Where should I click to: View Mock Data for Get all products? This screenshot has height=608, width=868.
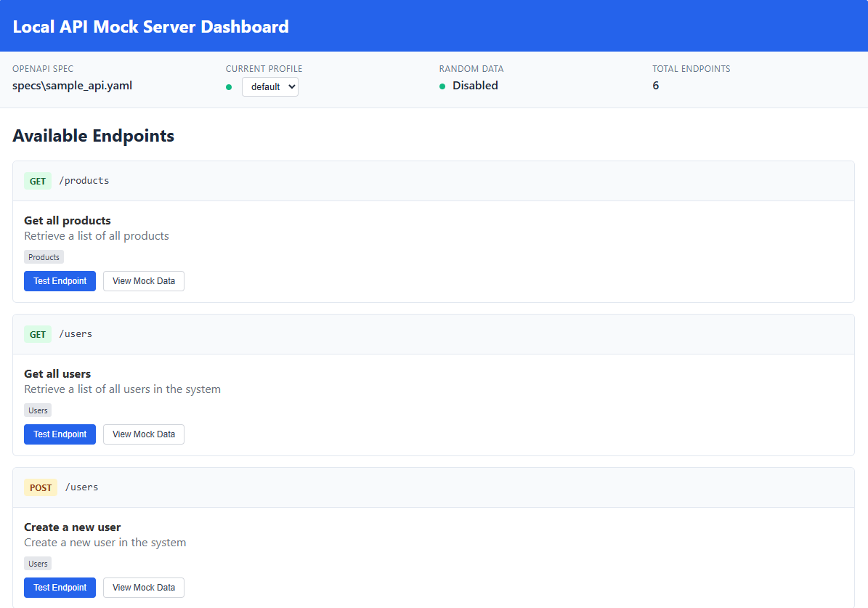coord(144,280)
